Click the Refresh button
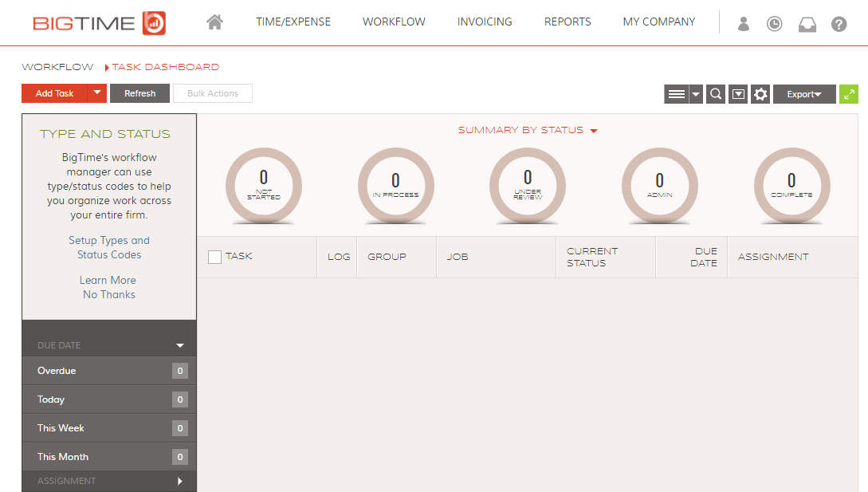 pos(140,93)
